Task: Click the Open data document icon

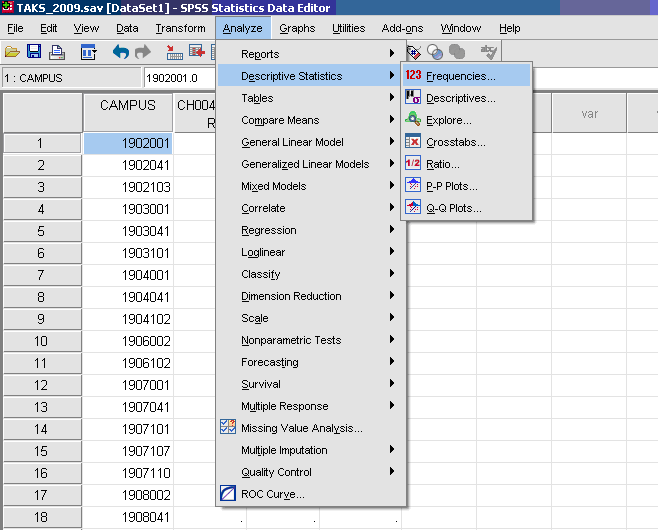Action: pos(12,52)
